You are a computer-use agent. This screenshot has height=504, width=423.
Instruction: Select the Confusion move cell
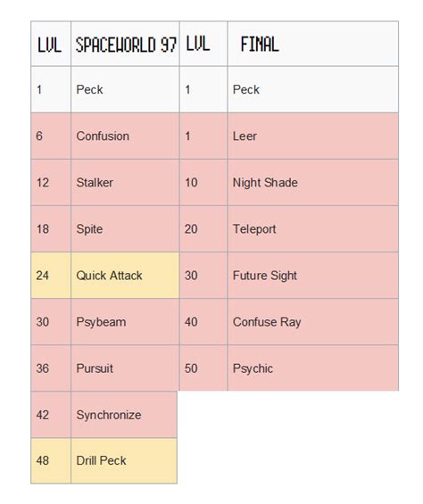tap(125, 136)
